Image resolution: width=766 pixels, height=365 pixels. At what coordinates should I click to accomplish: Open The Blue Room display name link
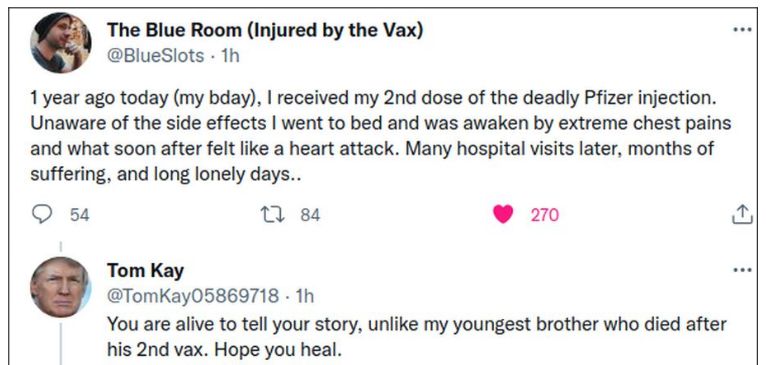265,31
